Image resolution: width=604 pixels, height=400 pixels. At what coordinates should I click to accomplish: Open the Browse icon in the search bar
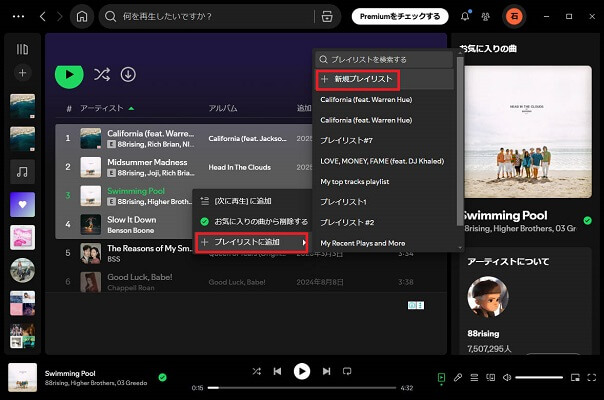point(327,17)
